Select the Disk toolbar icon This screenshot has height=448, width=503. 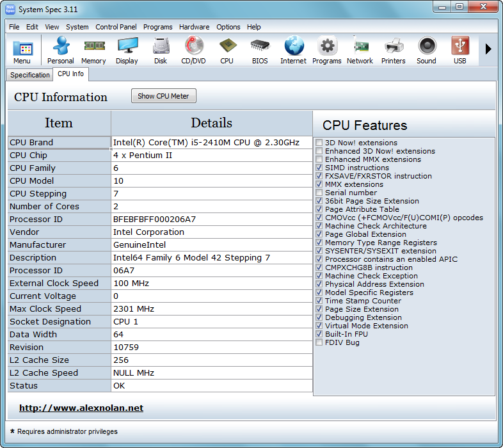(161, 50)
